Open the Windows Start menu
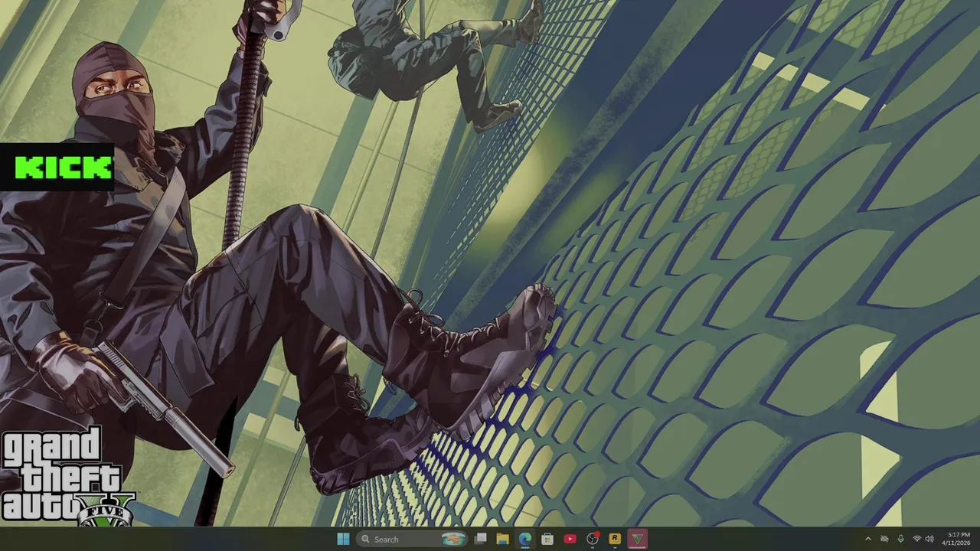Screen dimensions: 980x551 click(x=343, y=539)
